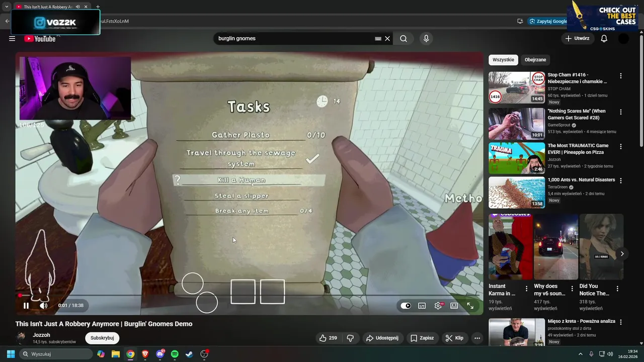Switch to theater mode
This screenshot has width=644, height=362.
454,306
